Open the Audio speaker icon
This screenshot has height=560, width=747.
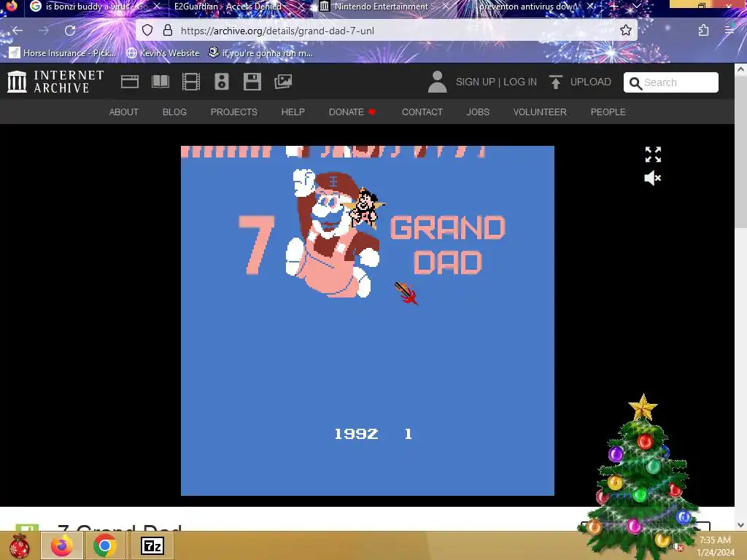click(222, 82)
